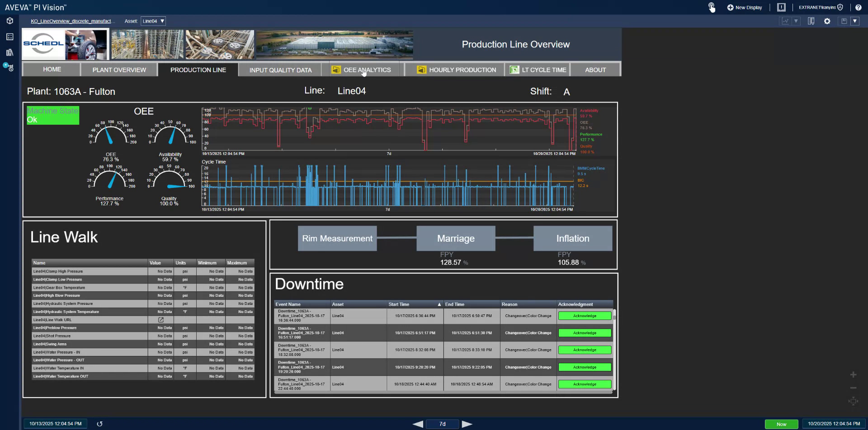Open the Line04 asset dropdown
The width and height of the screenshot is (868, 430).
[x=154, y=21]
